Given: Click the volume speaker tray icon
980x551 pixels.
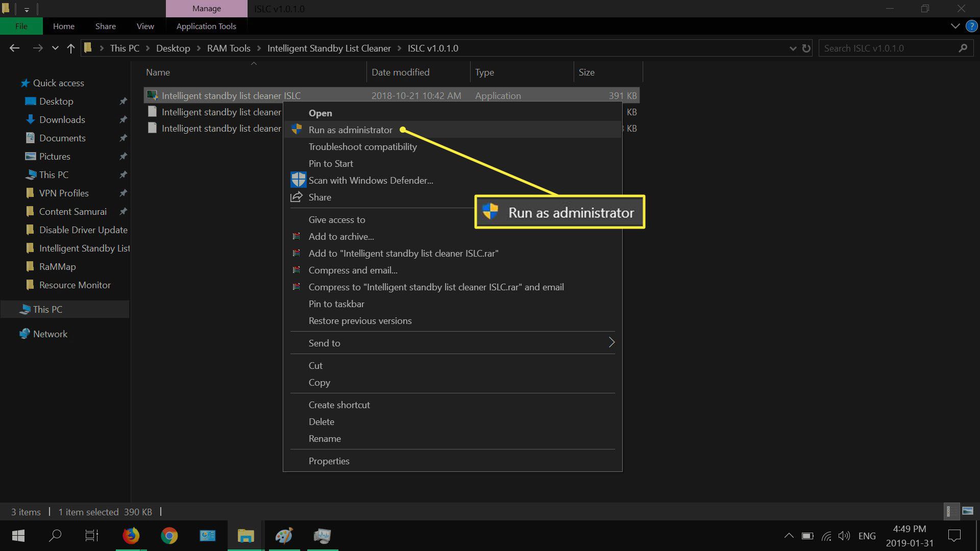Looking at the screenshot, I should click(x=844, y=536).
